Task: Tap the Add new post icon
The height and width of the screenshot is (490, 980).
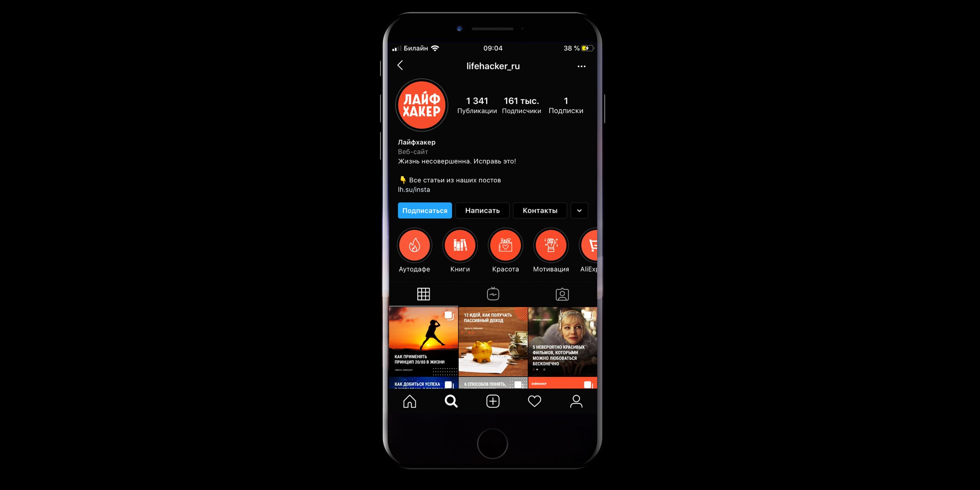Action: tap(493, 401)
